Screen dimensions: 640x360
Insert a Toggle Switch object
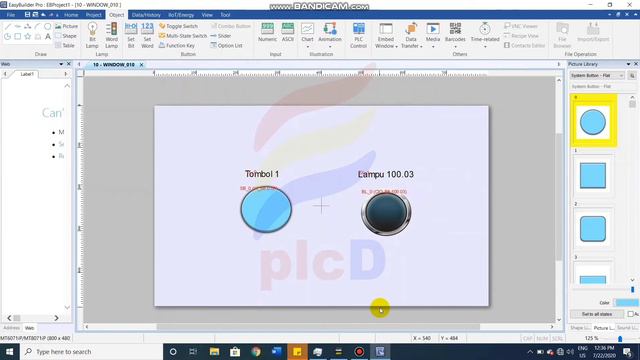click(x=178, y=26)
